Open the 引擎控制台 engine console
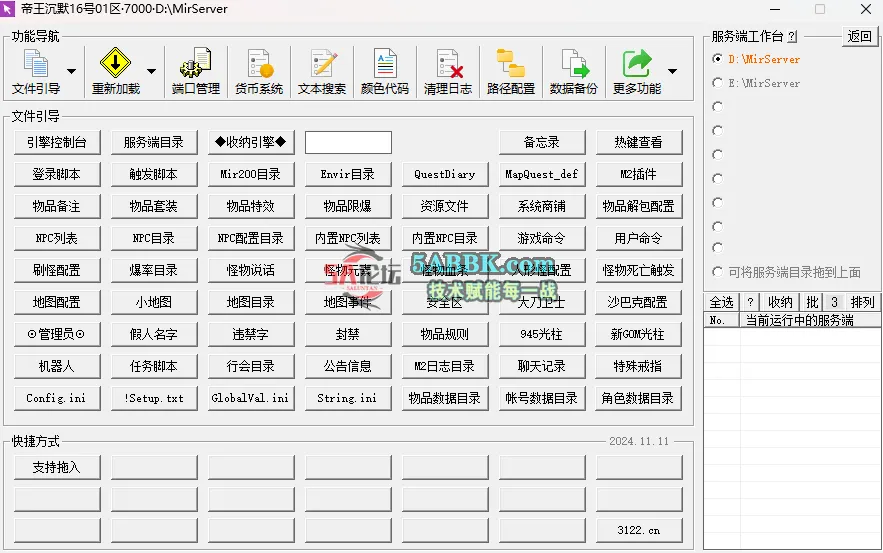This screenshot has width=883, height=553. (x=56, y=142)
